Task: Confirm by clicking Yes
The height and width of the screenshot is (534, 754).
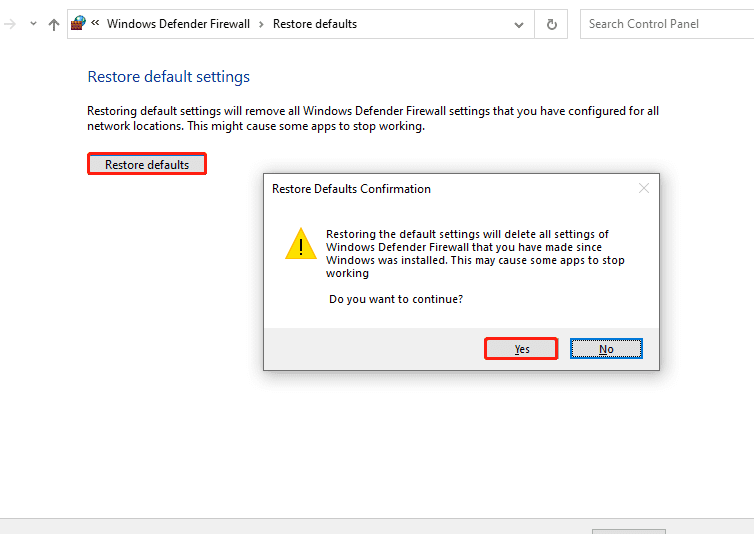Action: coord(521,349)
